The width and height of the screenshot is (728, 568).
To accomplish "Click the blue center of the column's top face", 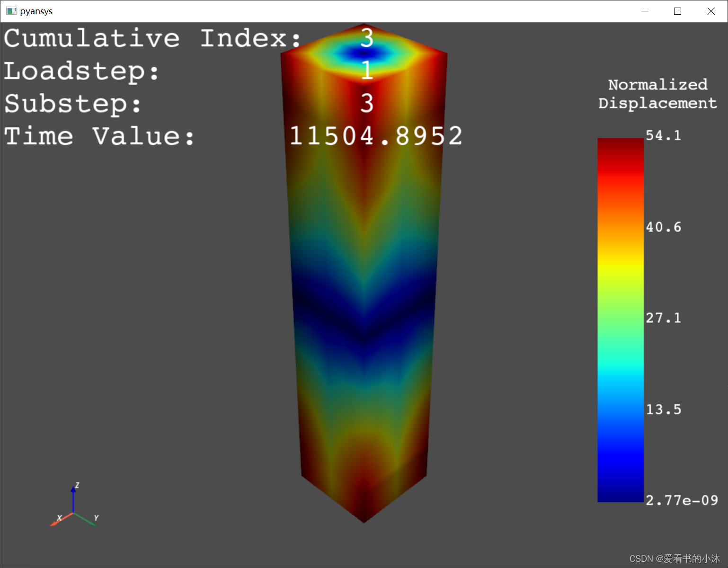I will pyautogui.click(x=363, y=53).
